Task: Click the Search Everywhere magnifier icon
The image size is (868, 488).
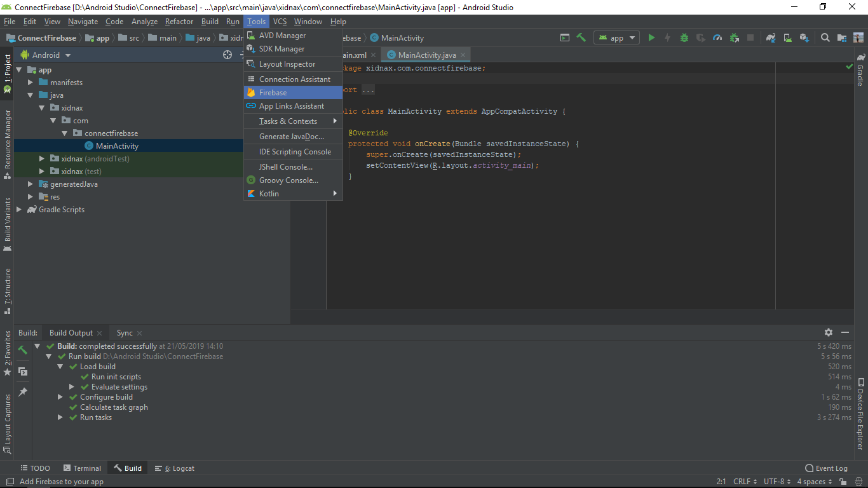Action: click(825, 37)
